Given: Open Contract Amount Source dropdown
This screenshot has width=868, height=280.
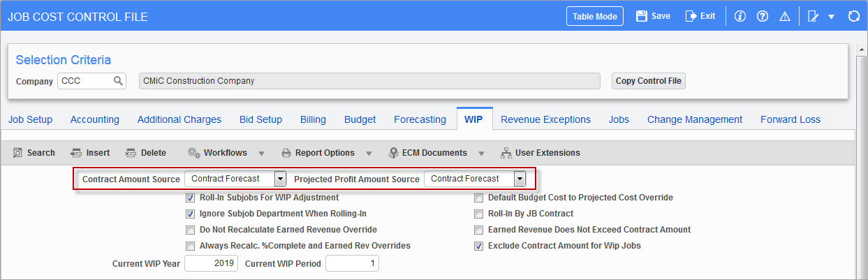Looking at the screenshot, I should pos(280,179).
